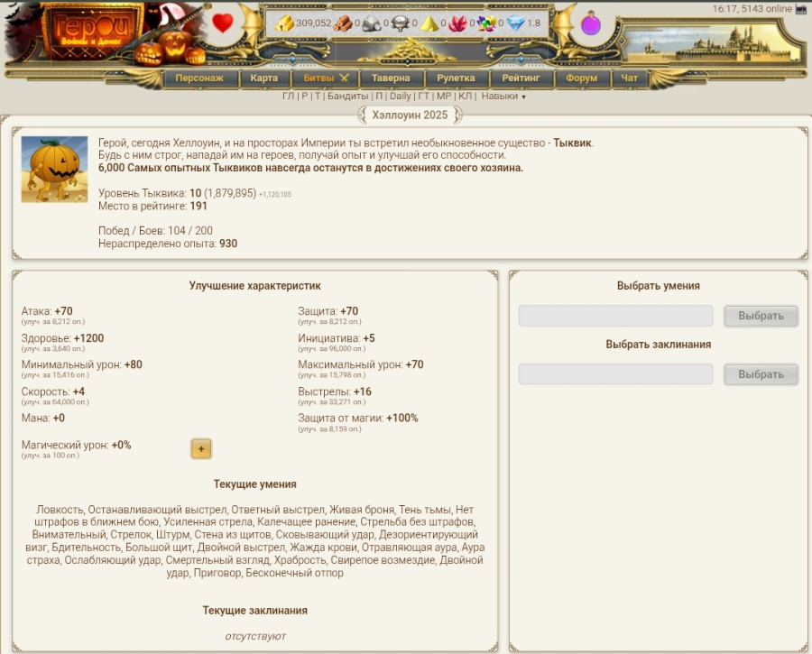Click the red heart health icon

tap(223, 23)
